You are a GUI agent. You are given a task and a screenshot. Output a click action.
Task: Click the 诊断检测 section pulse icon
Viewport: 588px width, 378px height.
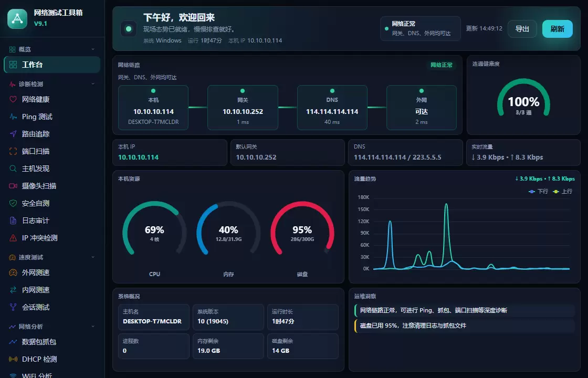click(x=13, y=84)
